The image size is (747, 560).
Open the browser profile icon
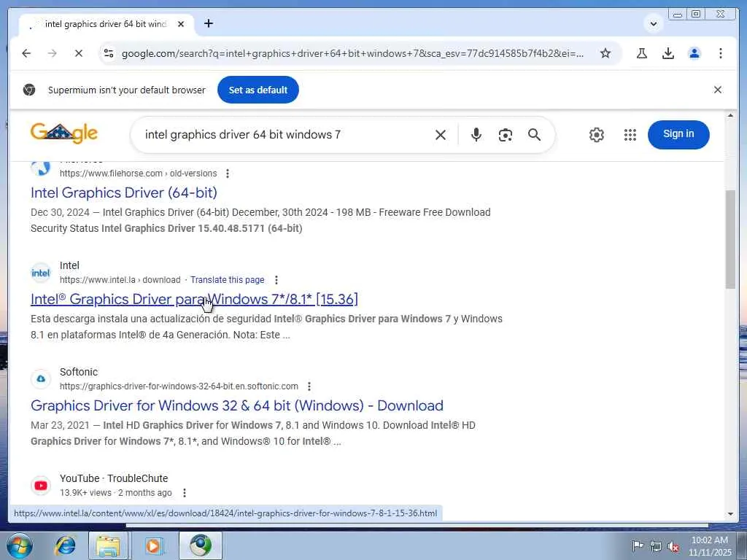click(x=694, y=53)
